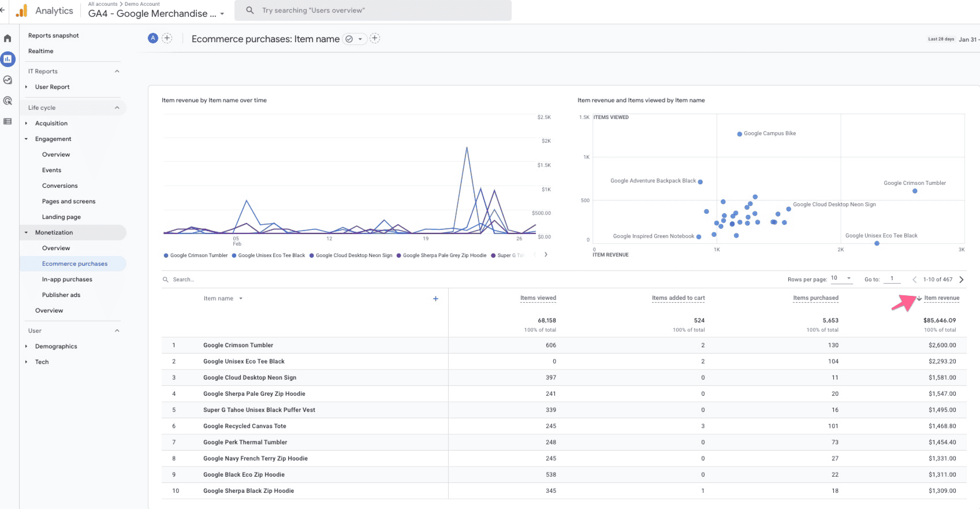This screenshot has width=980, height=509.
Task: Toggle Google Crimson Tumbler legend series
Action: tap(196, 255)
